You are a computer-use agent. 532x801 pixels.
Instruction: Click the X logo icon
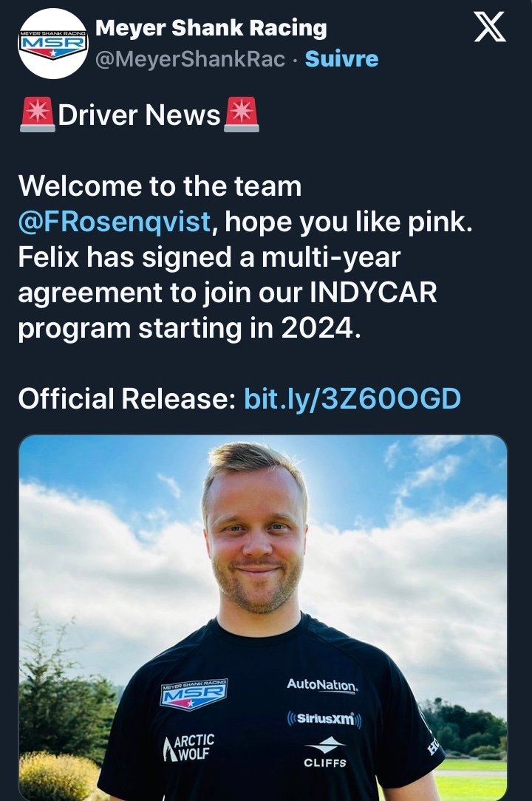[488, 27]
